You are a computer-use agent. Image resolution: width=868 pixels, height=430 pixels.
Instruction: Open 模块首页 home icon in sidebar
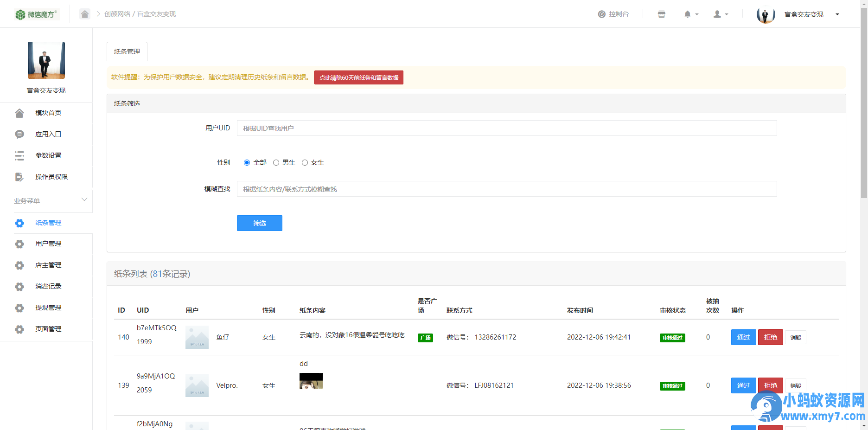click(19, 113)
